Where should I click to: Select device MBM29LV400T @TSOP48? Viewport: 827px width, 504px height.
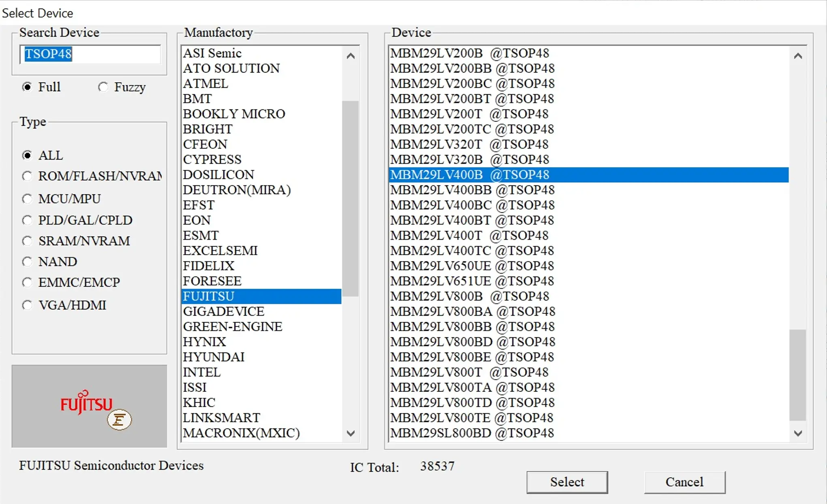pyautogui.click(x=588, y=235)
